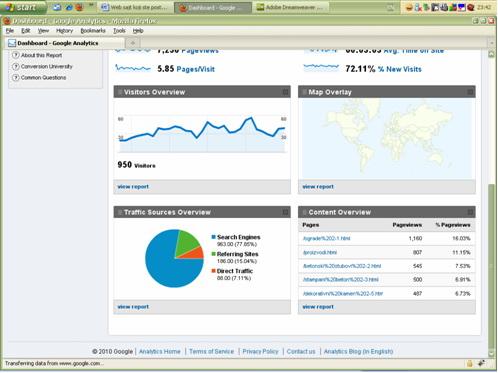
Task: Close the Visitors Overview widget
Action: click(x=285, y=92)
